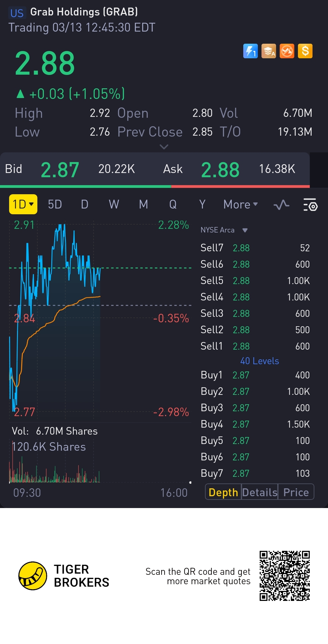The width and height of the screenshot is (328, 644).
Task: Tap the Sell1 order book row
Action: [255, 346]
